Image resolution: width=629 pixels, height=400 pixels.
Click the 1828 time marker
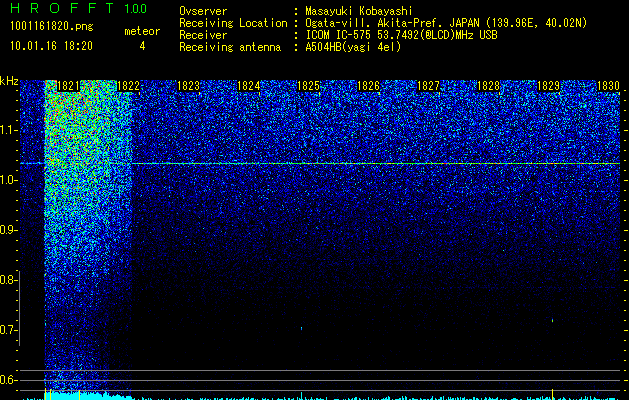488,86
